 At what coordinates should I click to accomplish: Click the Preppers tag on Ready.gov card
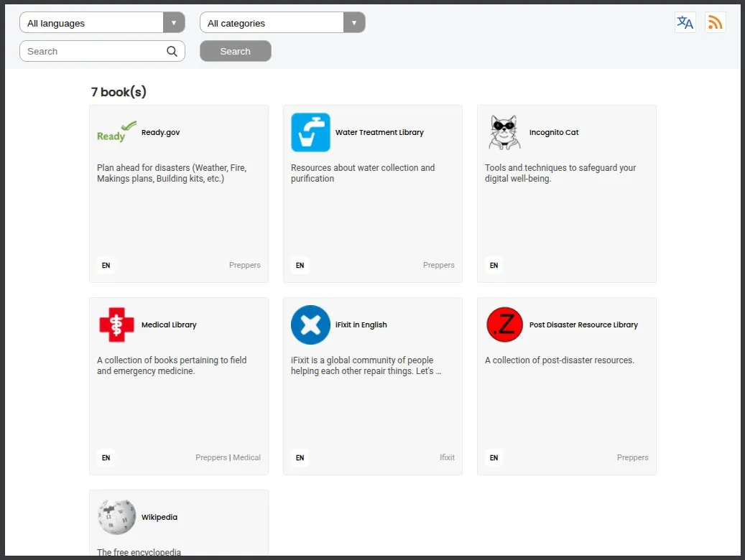coord(245,265)
